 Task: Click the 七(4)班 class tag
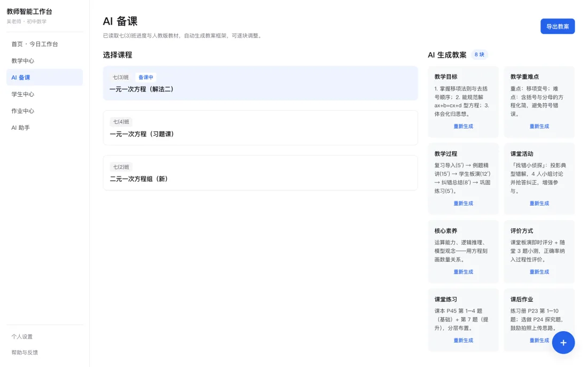click(121, 122)
